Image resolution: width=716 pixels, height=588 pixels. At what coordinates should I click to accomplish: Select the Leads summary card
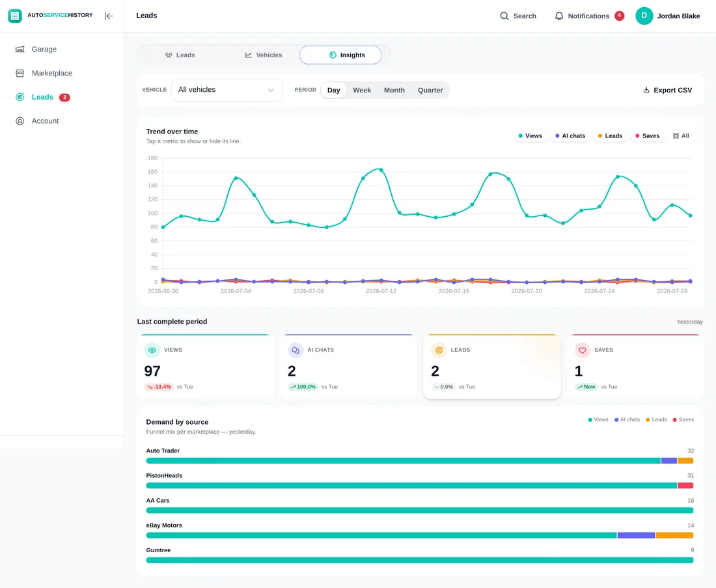click(x=492, y=367)
